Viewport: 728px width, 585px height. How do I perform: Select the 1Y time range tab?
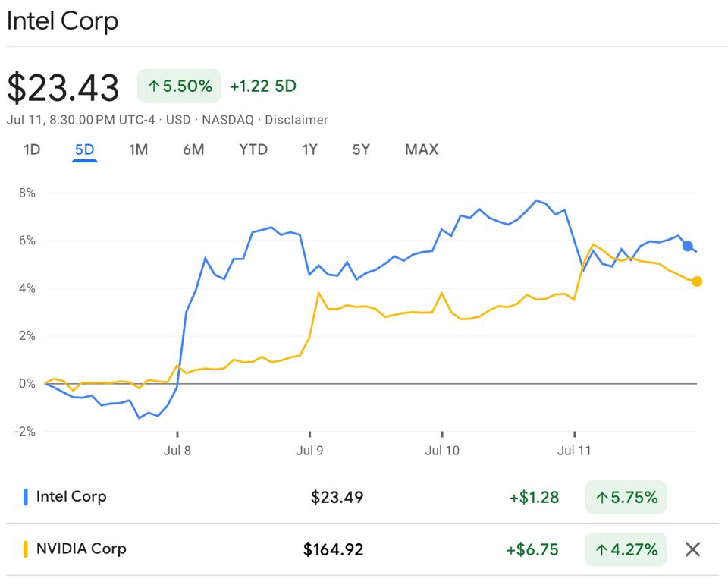(309, 149)
